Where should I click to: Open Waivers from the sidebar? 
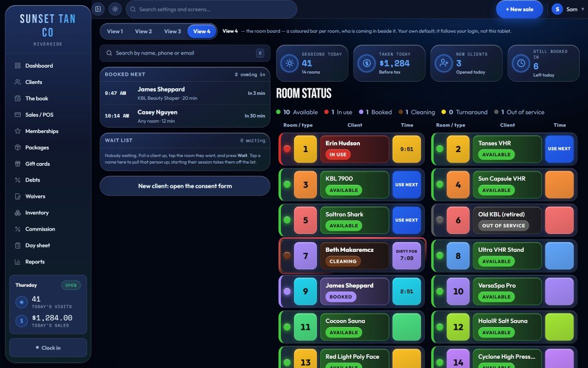48,196
